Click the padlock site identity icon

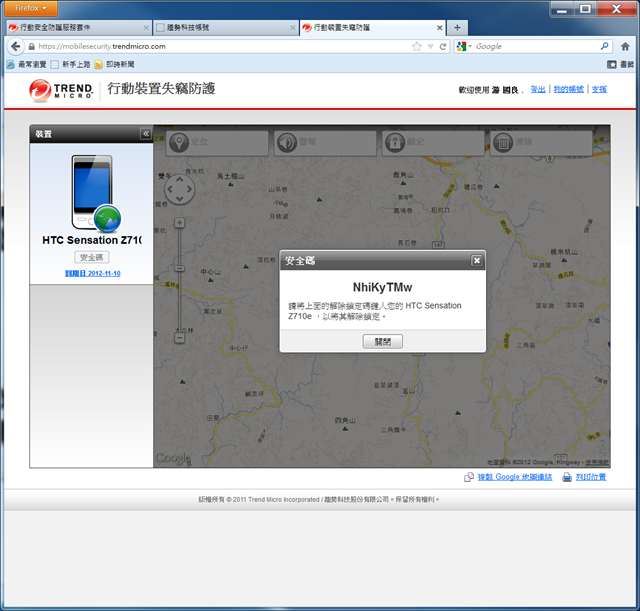click(31, 47)
